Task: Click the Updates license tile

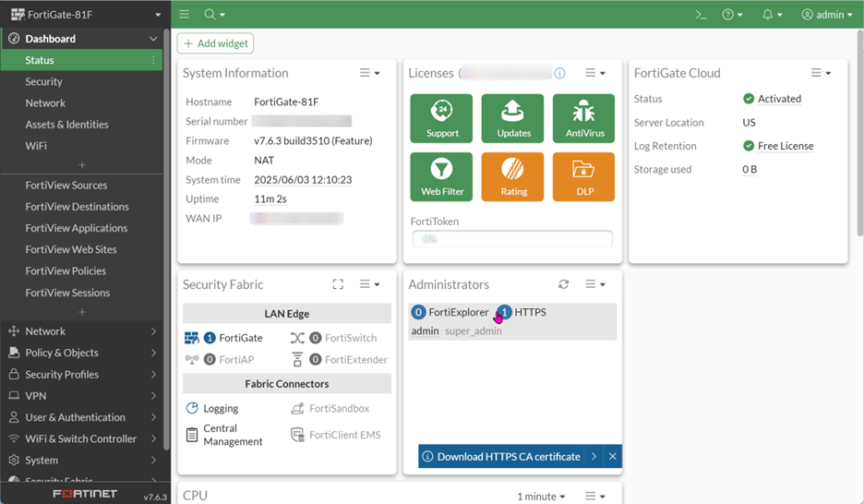Action: (x=512, y=118)
